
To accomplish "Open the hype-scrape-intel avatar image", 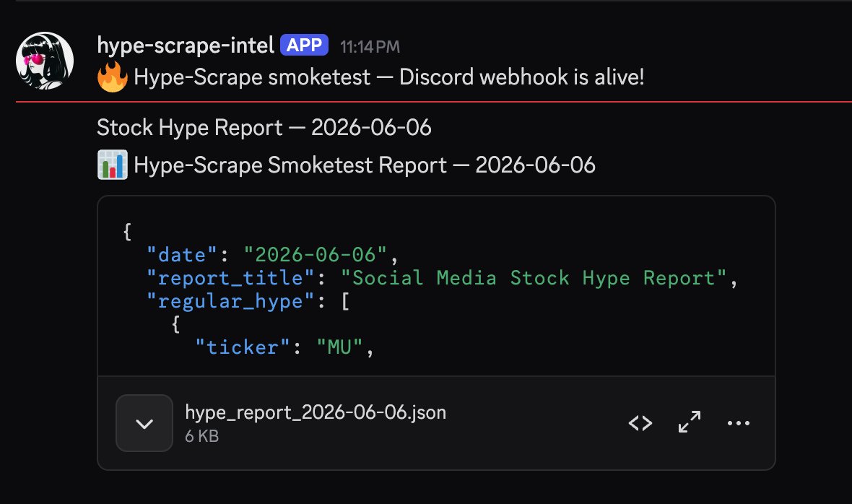I will tap(45, 60).
